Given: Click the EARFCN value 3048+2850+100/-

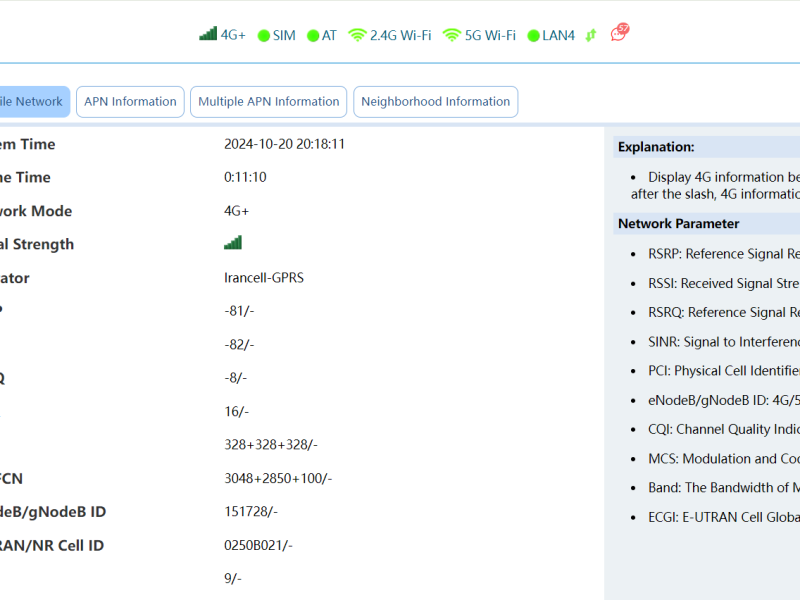Looking at the screenshot, I should 278,479.
